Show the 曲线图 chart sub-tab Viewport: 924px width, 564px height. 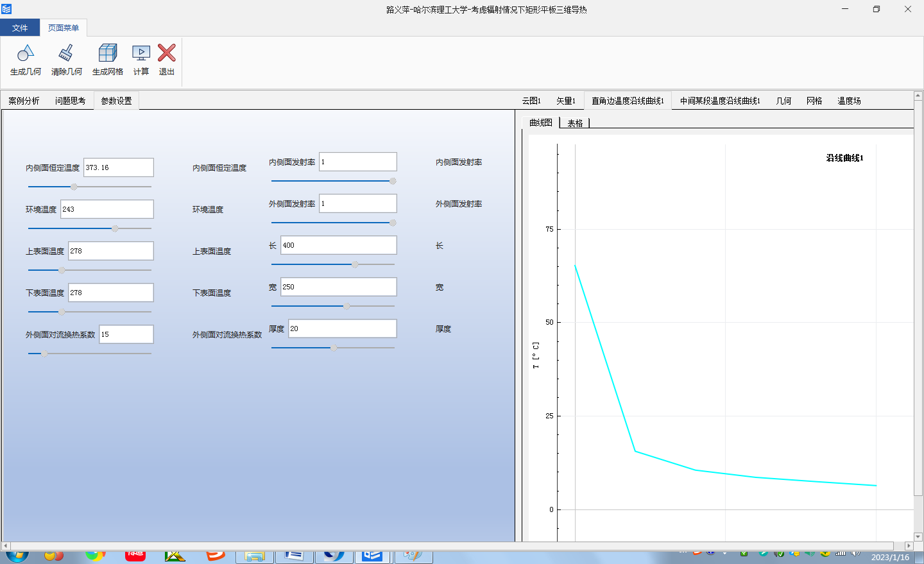coord(541,123)
